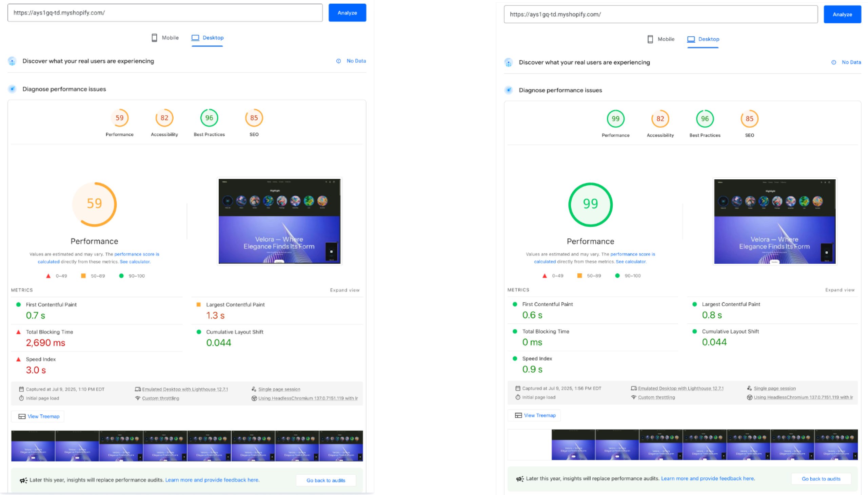Click left SEO 85 gauge
The image size is (868, 495).
coord(254,118)
